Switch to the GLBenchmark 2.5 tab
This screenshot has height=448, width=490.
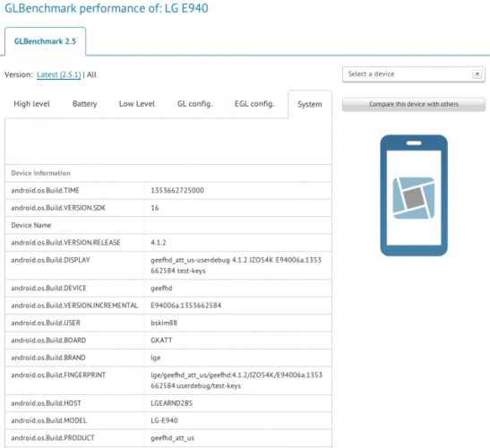(x=45, y=41)
